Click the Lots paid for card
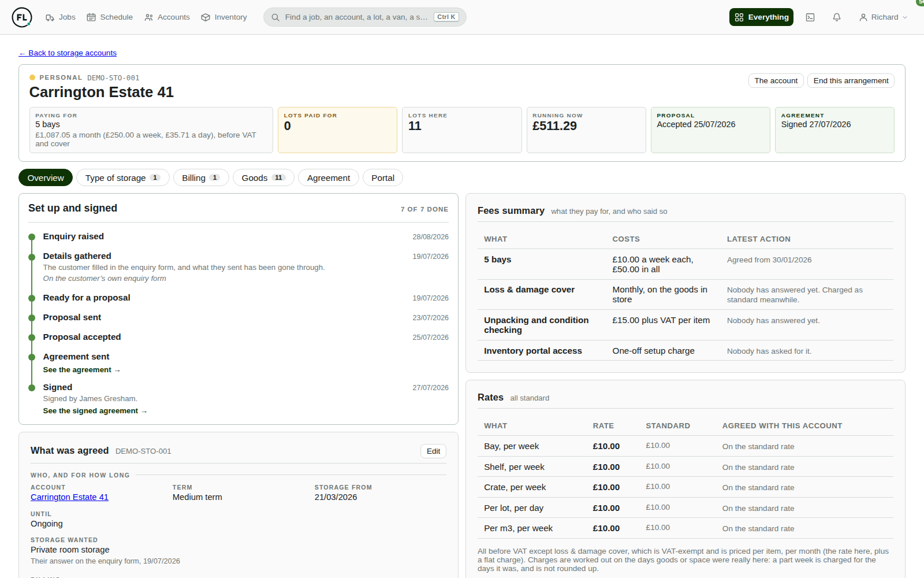Screen dimensions: 924x578 pyautogui.click(x=337, y=130)
